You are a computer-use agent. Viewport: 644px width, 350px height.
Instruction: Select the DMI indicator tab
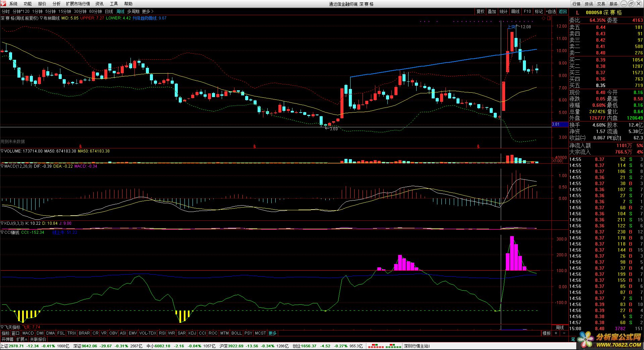[x=40, y=333]
